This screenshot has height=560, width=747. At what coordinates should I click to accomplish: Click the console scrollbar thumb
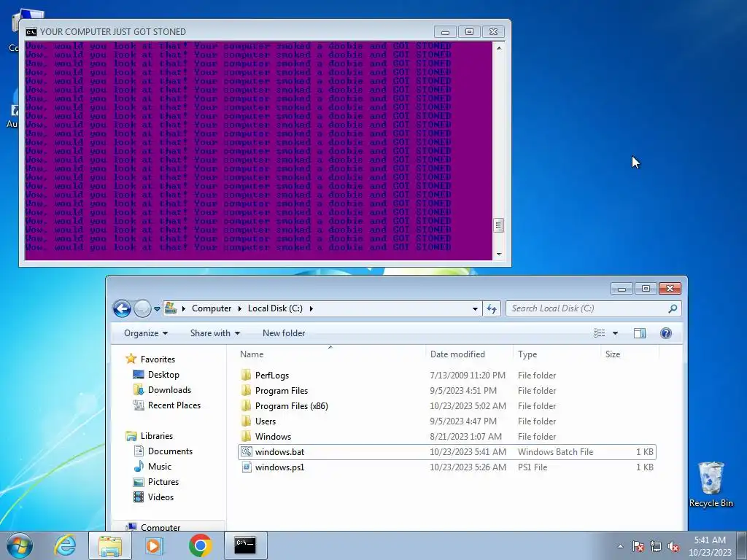(x=499, y=225)
